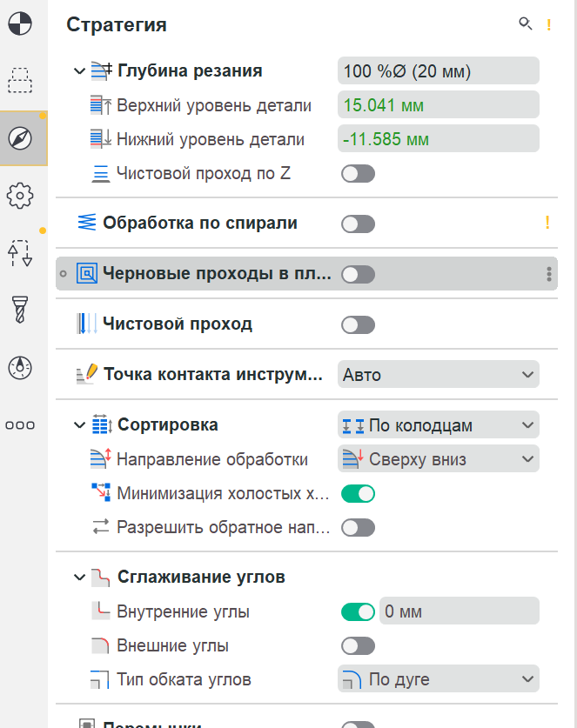Turn on Обработка по спирали switch

coord(358,224)
